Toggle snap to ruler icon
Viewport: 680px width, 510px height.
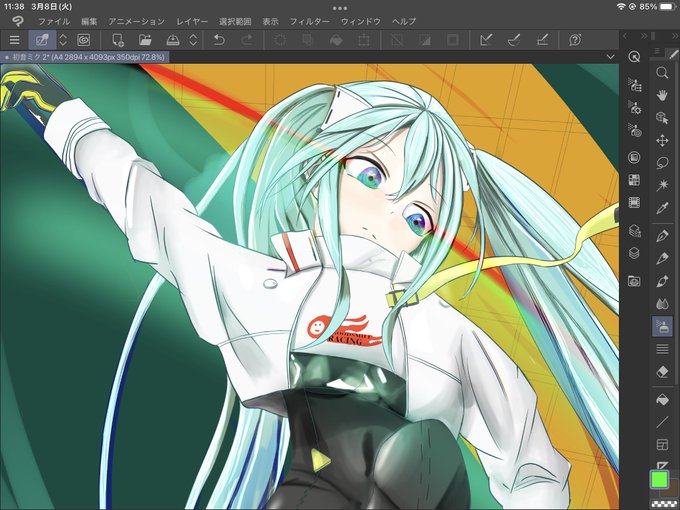486,40
